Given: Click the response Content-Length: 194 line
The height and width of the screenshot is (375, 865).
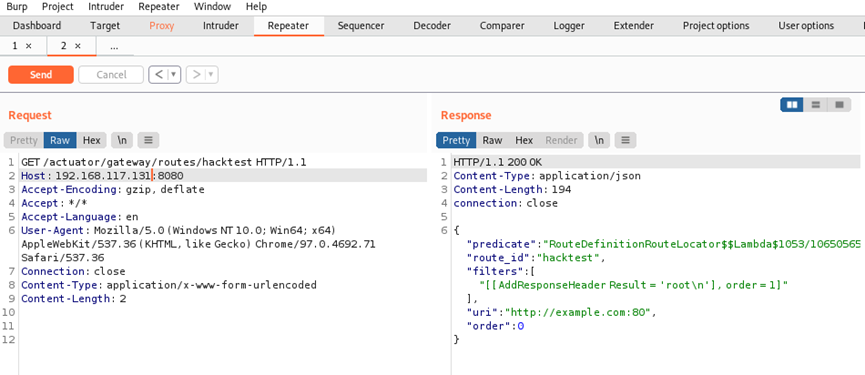Looking at the screenshot, I should point(512,190).
